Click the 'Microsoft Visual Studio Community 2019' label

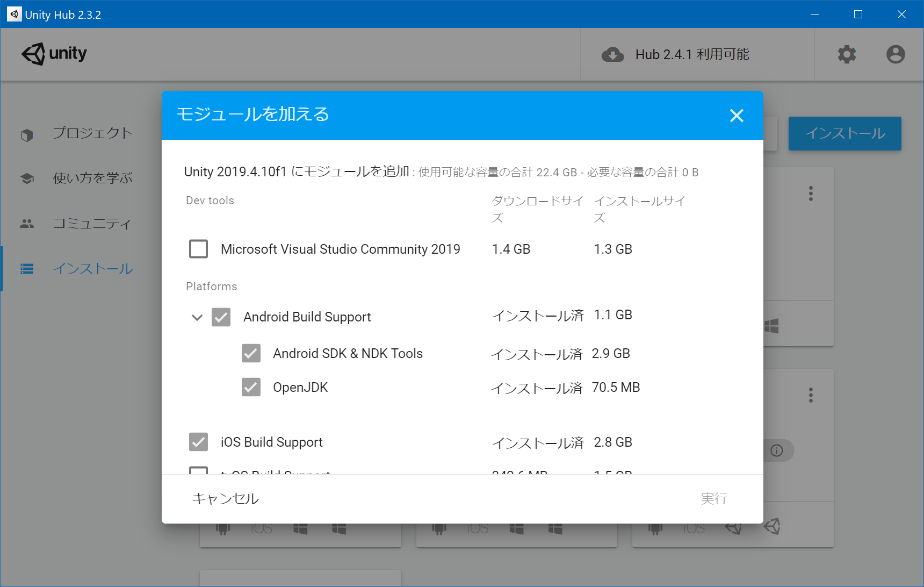point(341,249)
